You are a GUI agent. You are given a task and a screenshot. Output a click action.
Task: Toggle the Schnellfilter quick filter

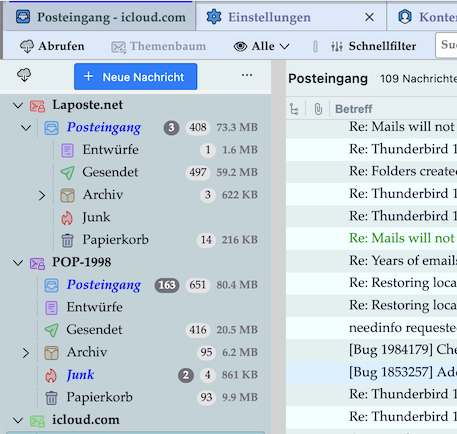point(373,46)
